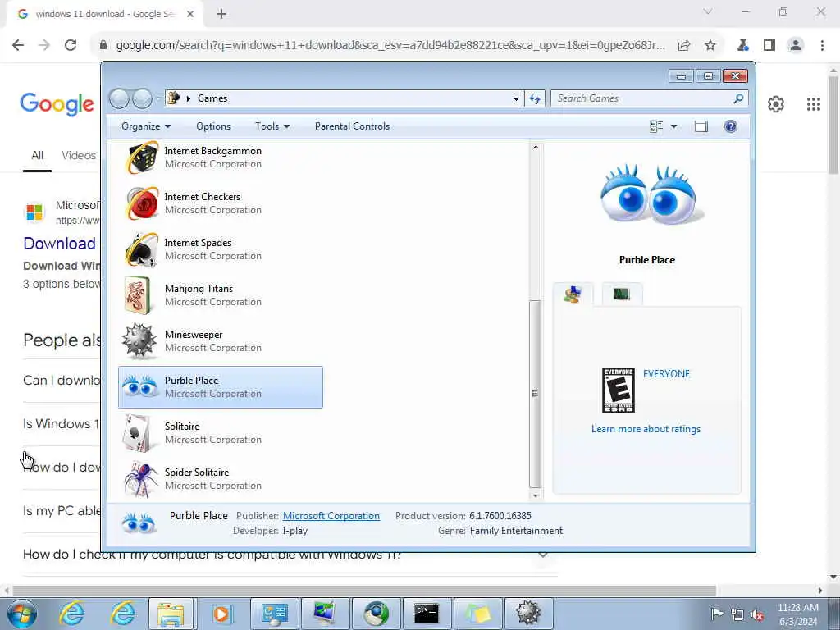Click the change view icon in Games toolbar
Image resolution: width=840 pixels, height=630 pixels.
point(655,126)
